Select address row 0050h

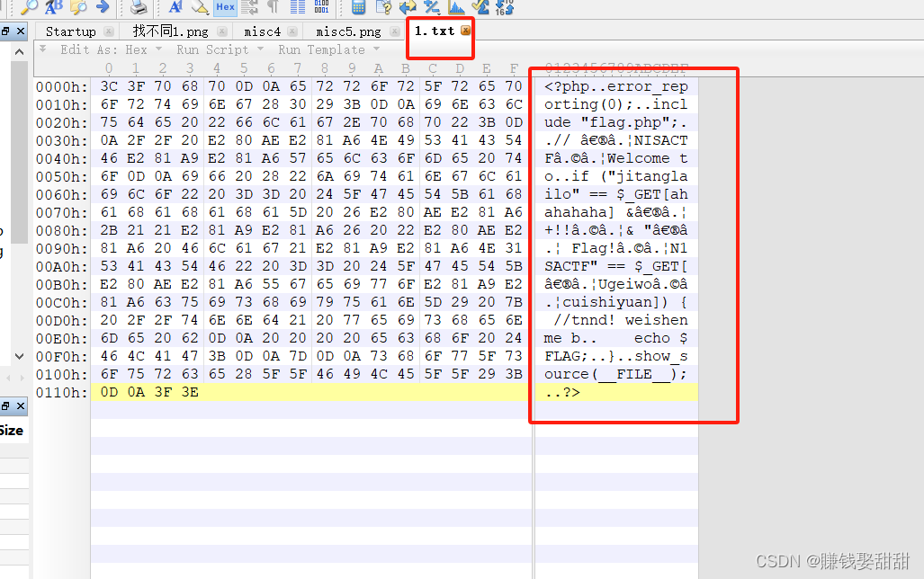(61, 177)
